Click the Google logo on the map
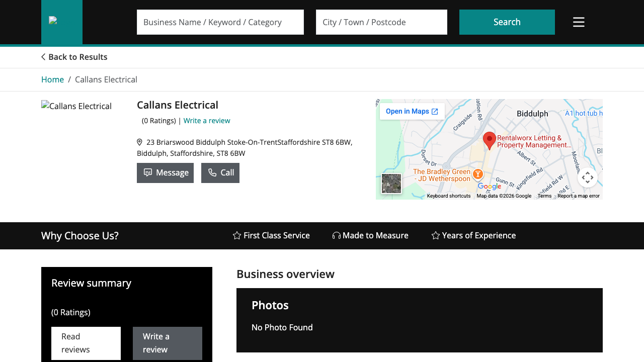 [489, 187]
